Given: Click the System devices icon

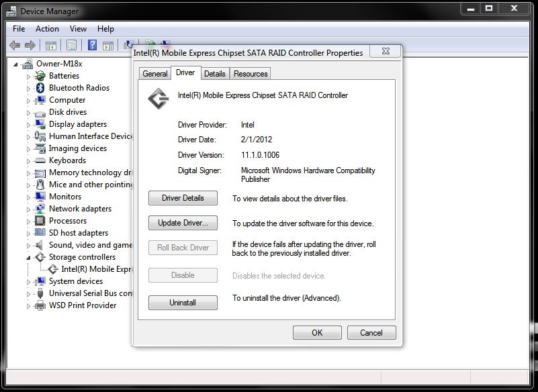Looking at the screenshot, I should point(40,281).
